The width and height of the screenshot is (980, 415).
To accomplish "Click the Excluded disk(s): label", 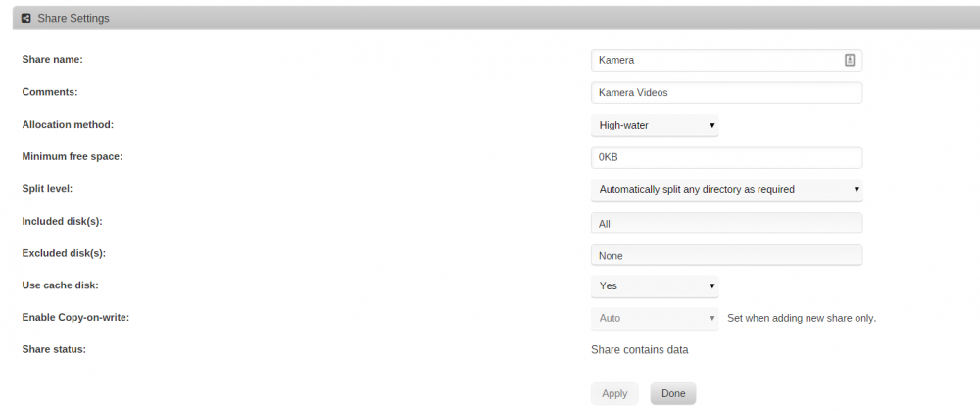I will (x=64, y=253).
